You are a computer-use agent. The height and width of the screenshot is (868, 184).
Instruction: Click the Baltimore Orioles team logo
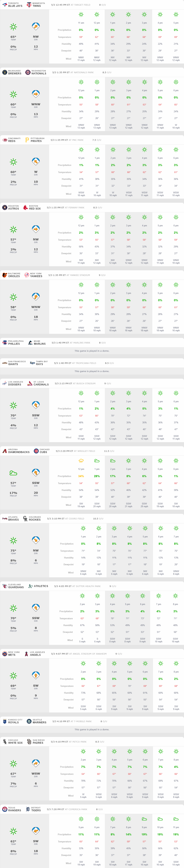[5, 275]
